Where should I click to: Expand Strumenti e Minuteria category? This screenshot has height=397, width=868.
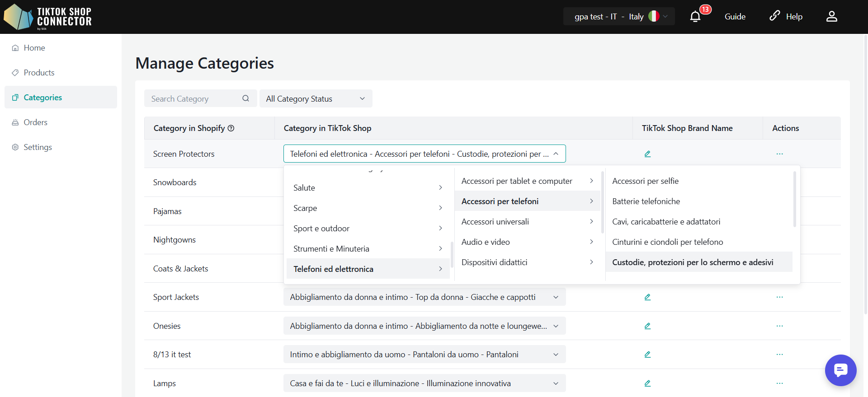point(368,249)
